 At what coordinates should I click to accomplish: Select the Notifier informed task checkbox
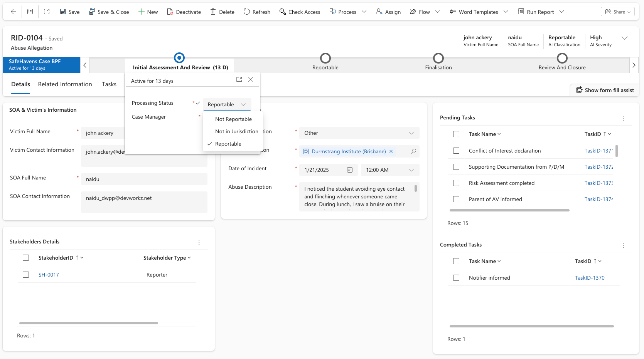pos(456,278)
